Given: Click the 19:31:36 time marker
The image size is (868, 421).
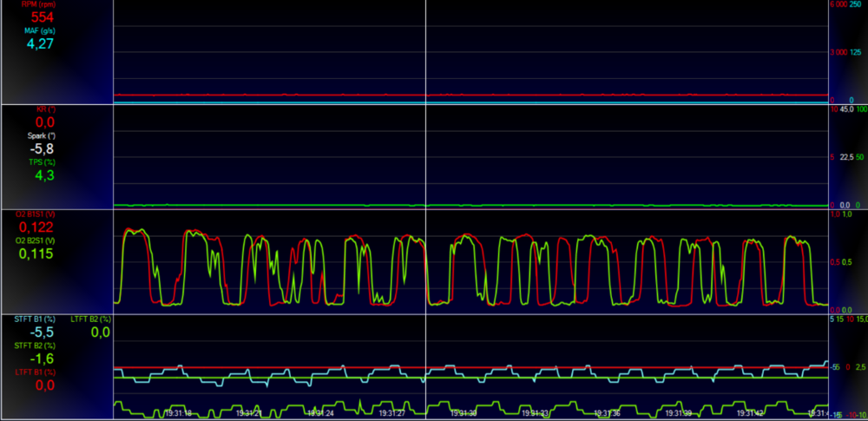Looking at the screenshot, I should click(x=604, y=413).
